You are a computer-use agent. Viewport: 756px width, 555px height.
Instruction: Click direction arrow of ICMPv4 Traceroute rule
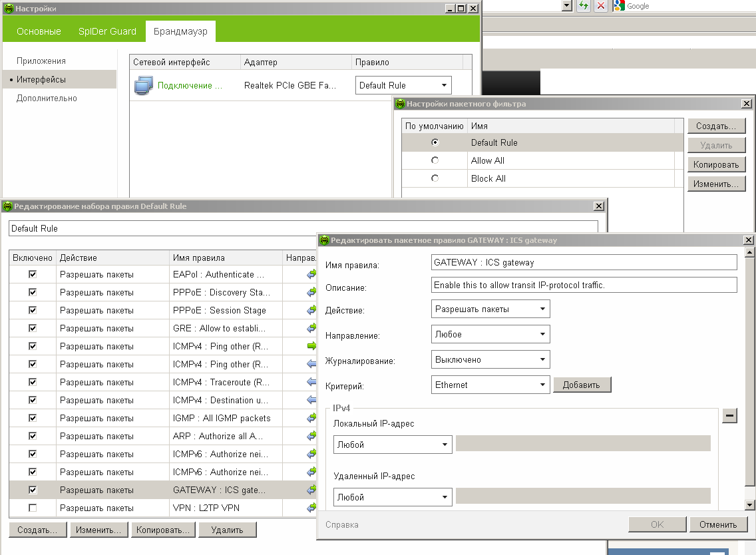point(311,382)
